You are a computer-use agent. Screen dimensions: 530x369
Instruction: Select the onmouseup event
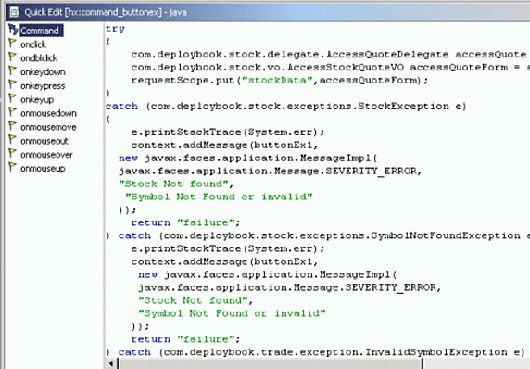click(x=43, y=169)
